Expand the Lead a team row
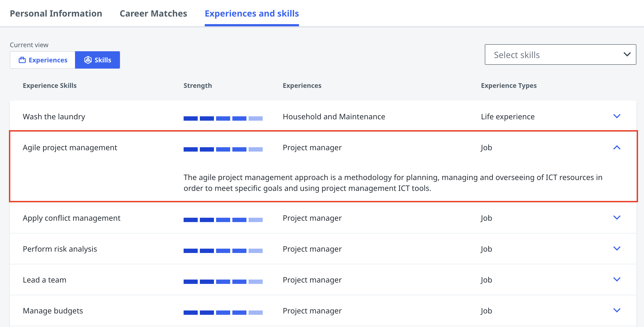644x327 pixels. (x=617, y=280)
